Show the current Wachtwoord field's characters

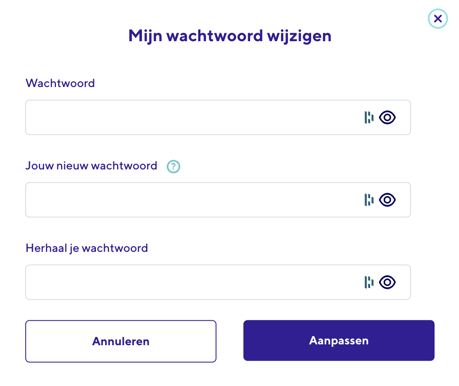point(387,117)
